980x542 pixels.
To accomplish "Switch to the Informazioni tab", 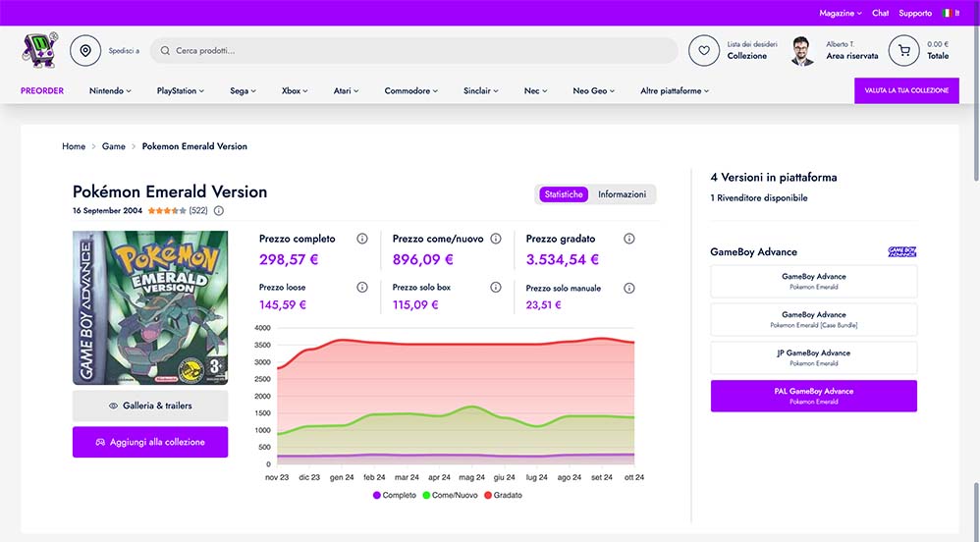I will (x=623, y=194).
